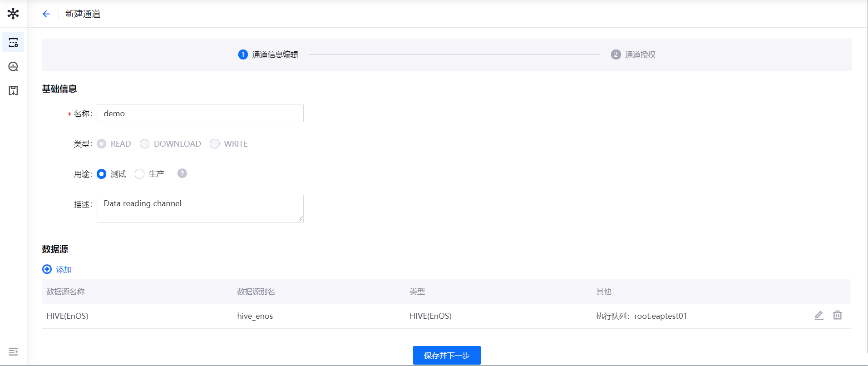Screen dimensions: 868x366
Task: Delete the HIVE(EnOS) data source row
Action: pos(838,315)
